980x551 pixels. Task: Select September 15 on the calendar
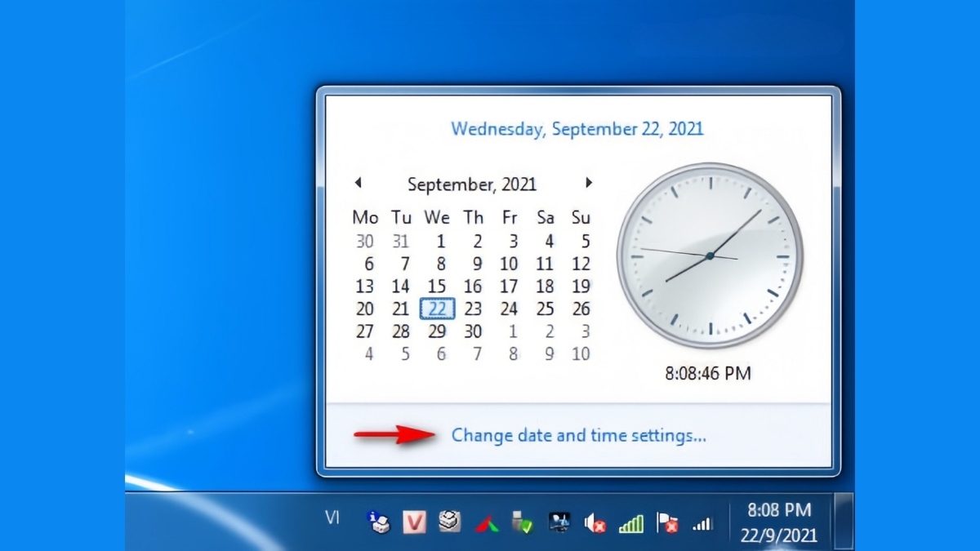click(437, 287)
